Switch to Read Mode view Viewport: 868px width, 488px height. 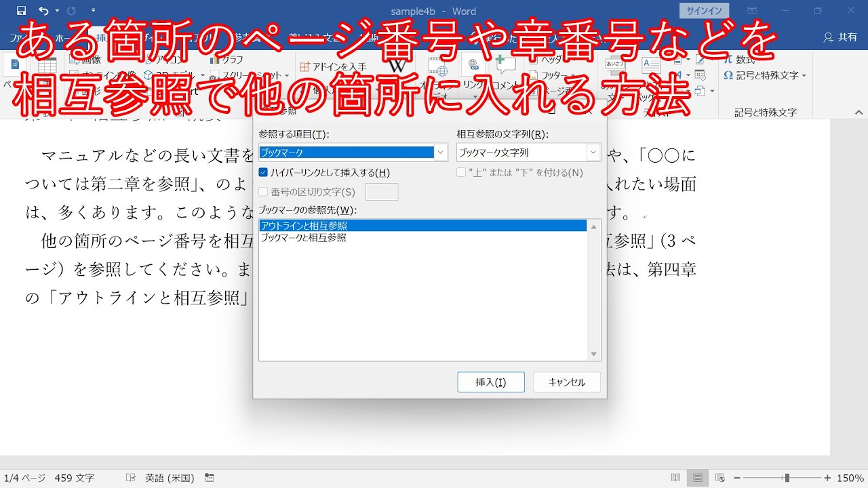pyautogui.click(x=675, y=478)
